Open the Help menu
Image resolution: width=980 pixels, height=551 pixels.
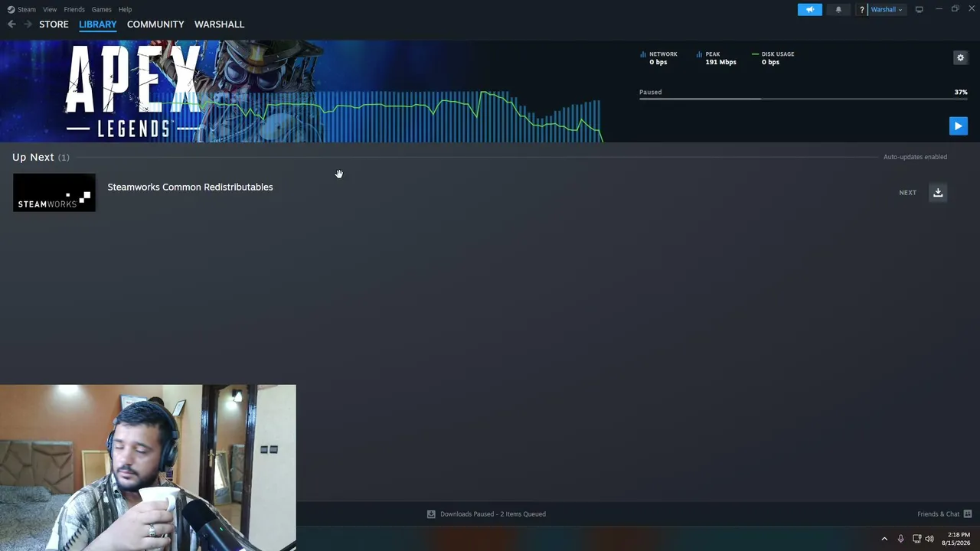point(125,9)
